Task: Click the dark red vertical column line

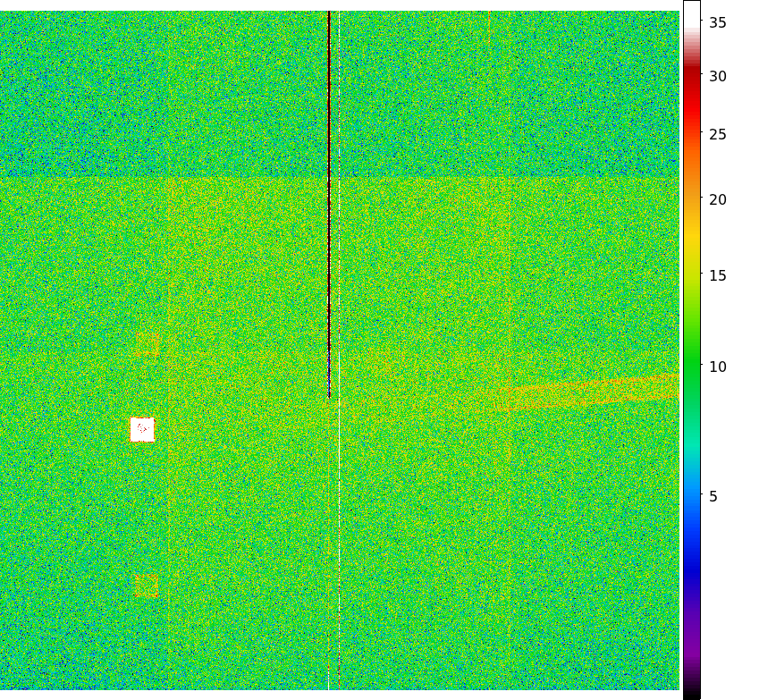Action: point(329,179)
